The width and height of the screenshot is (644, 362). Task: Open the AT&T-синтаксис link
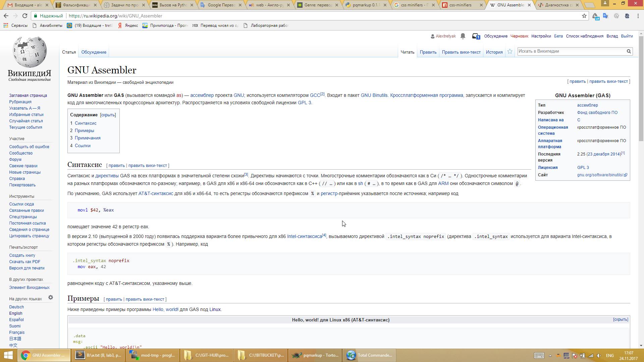click(156, 193)
